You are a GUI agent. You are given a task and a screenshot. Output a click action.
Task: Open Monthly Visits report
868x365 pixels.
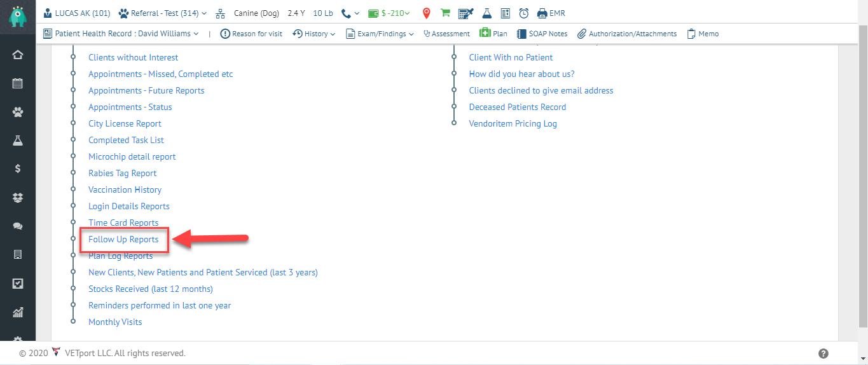[115, 322]
